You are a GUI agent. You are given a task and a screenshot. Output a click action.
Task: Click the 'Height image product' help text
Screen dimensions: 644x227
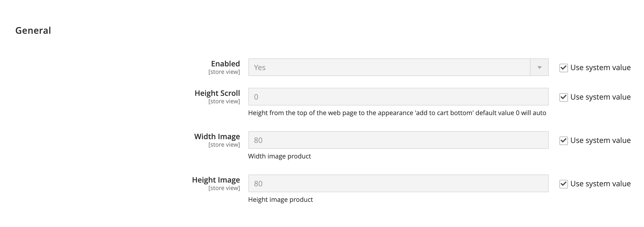[x=280, y=200]
